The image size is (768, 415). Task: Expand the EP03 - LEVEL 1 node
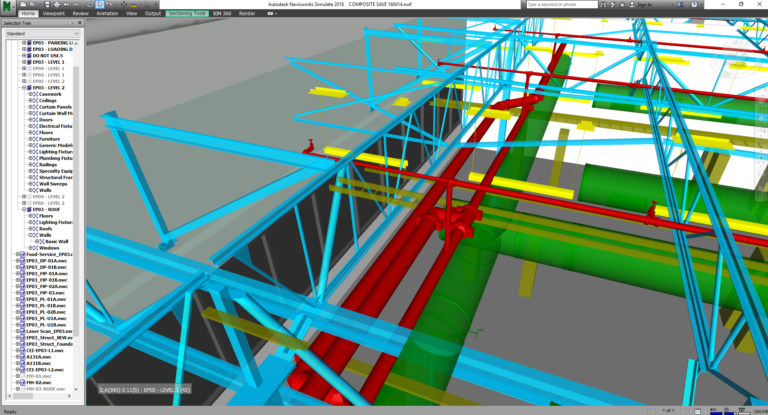(x=24, y=62)
